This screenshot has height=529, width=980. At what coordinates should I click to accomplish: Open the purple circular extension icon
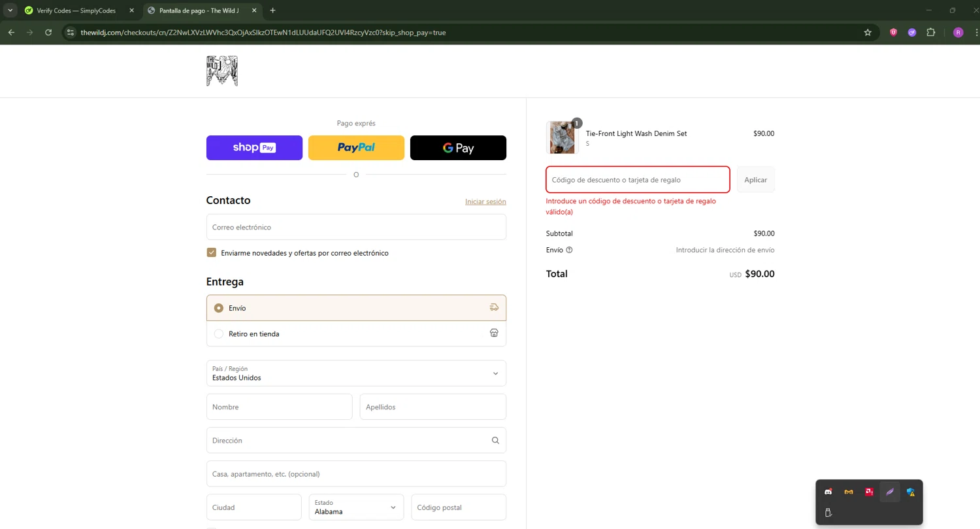tap(912, 32)
